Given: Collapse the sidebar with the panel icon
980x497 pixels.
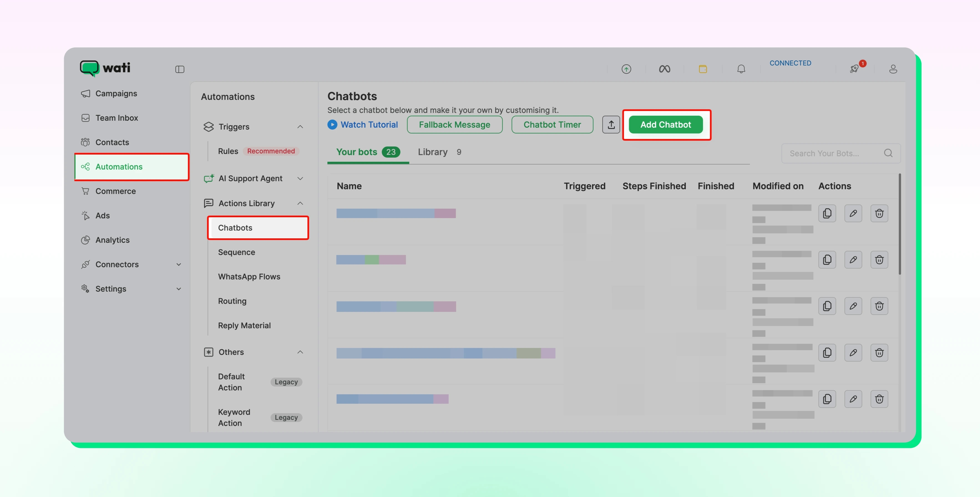Looking at the screenshot, I should tap(179, 69).
